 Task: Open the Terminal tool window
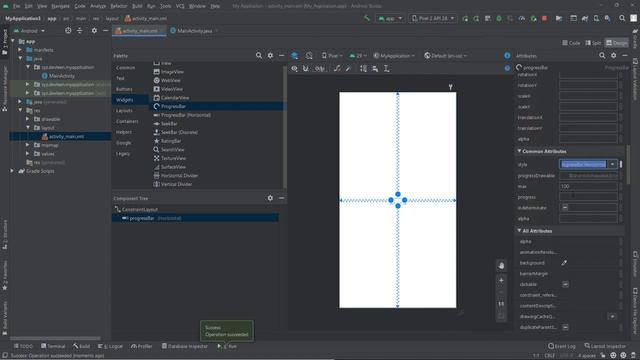tap(53, 346)
